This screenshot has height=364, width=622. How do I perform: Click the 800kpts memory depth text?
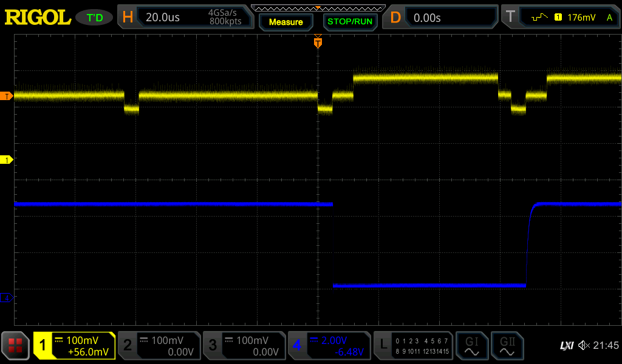point(225,21)
